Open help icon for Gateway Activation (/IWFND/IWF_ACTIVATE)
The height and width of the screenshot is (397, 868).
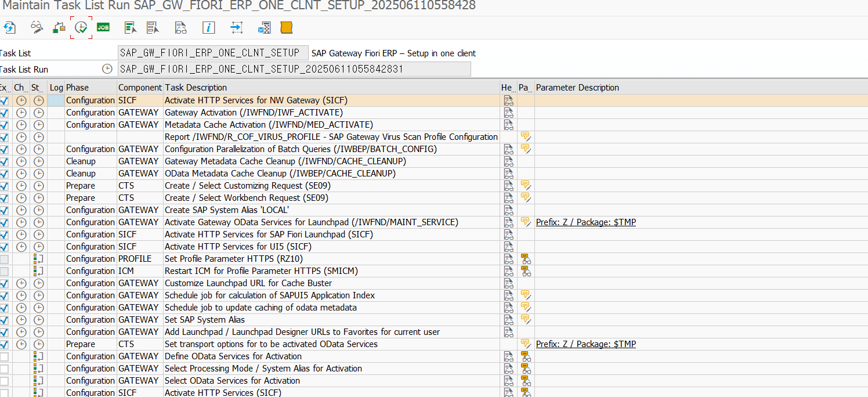pyautogui.click(x=508, y=113)
